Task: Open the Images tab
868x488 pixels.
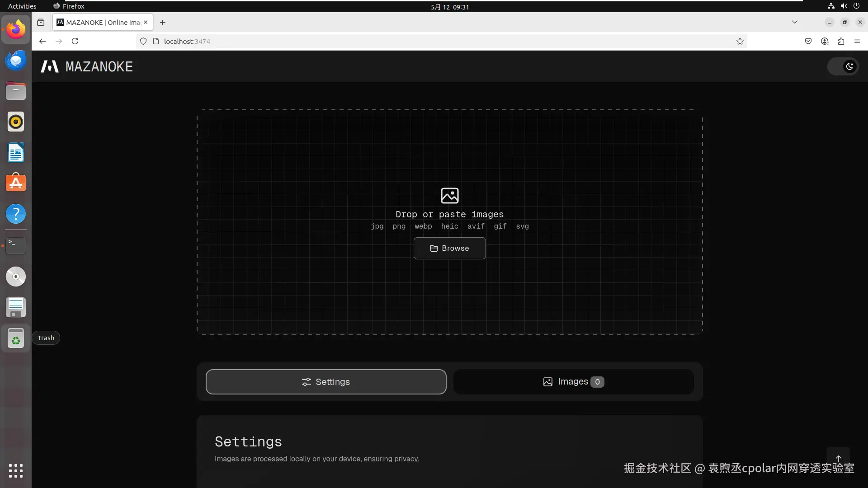Action: pyautogui.click(x=573, y=382)
